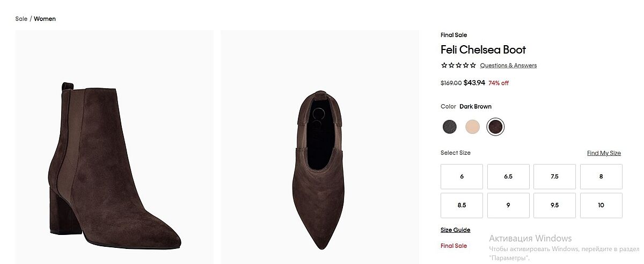Open the Size Guide link
644x264 pixels.
455,230
